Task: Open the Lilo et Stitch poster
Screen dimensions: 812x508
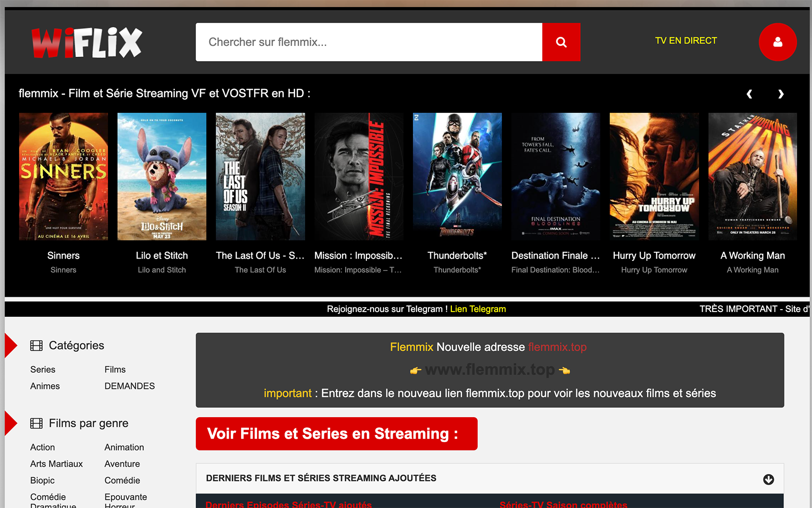Action: (162, 176)
